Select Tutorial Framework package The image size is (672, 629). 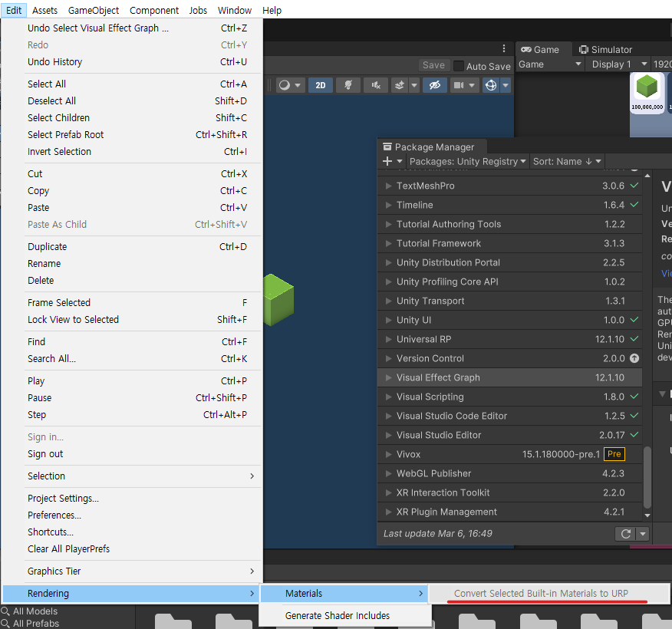(509, 243)
